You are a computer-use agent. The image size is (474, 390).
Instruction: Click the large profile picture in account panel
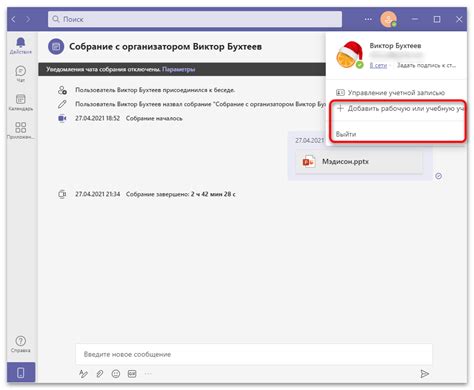coord(349,55)
